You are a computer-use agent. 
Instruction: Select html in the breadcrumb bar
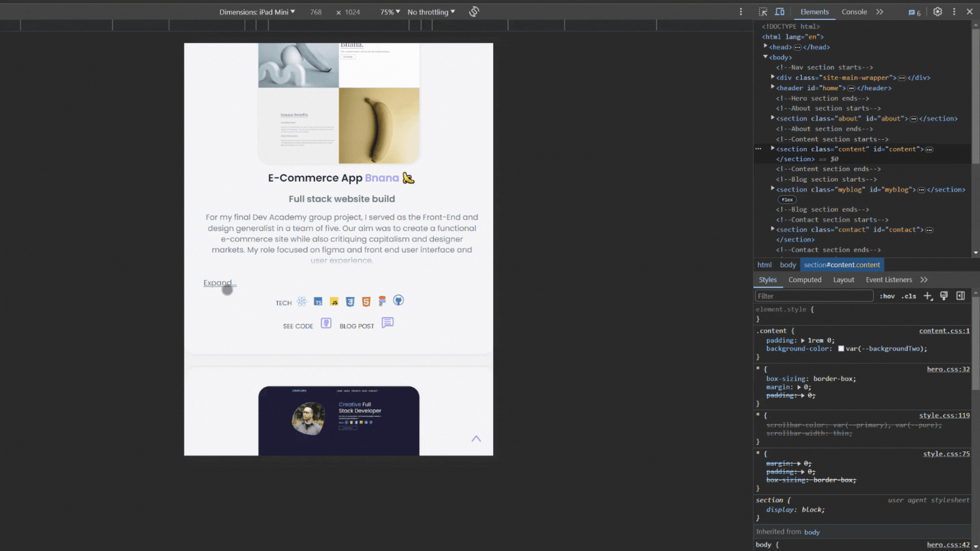tap(764, 265)
